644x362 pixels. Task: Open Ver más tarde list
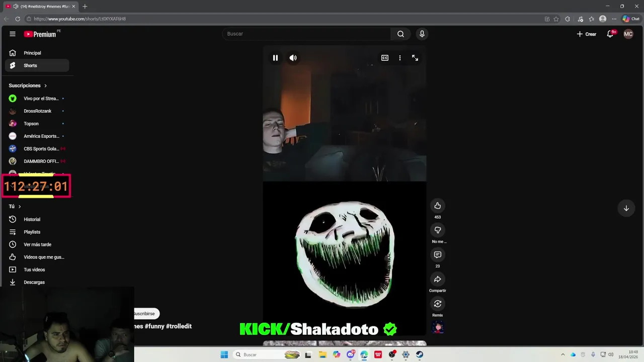click(x=37, y=244)
